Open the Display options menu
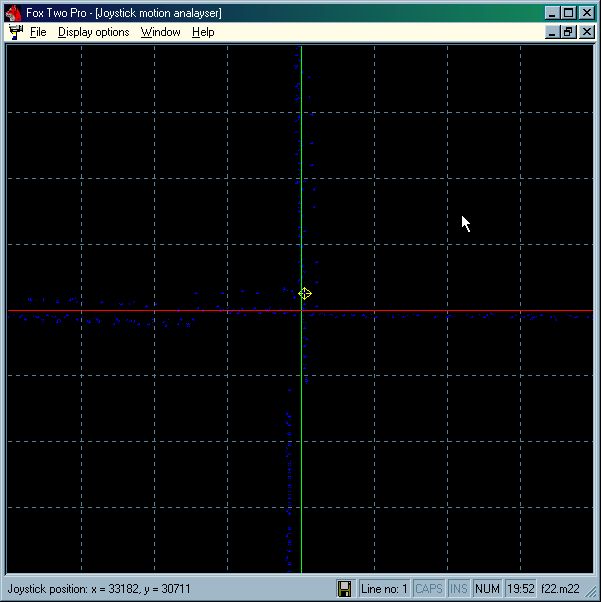Viewport: 601px width, 602px height. [x=93, y=32]
